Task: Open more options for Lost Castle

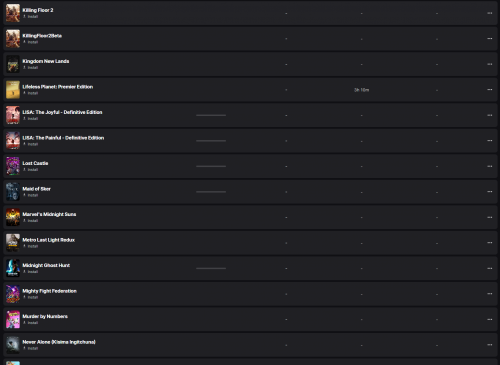Action: [x=490, y=166]
